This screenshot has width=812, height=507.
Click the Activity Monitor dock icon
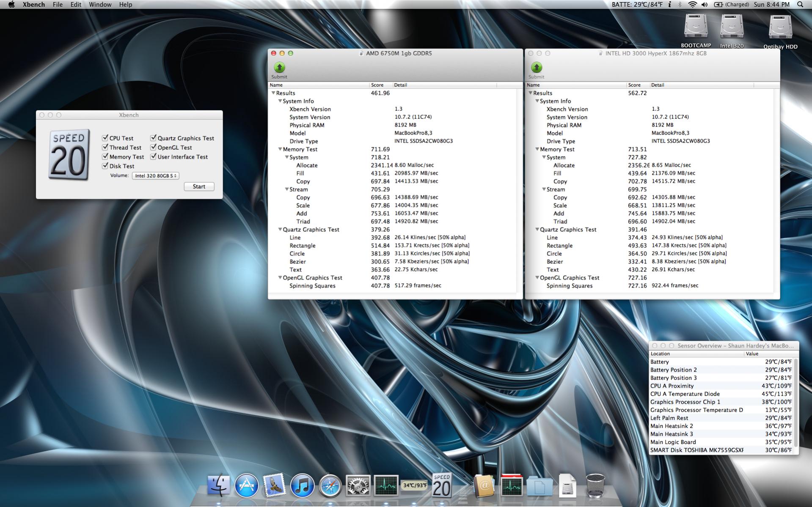click(386, 485)
